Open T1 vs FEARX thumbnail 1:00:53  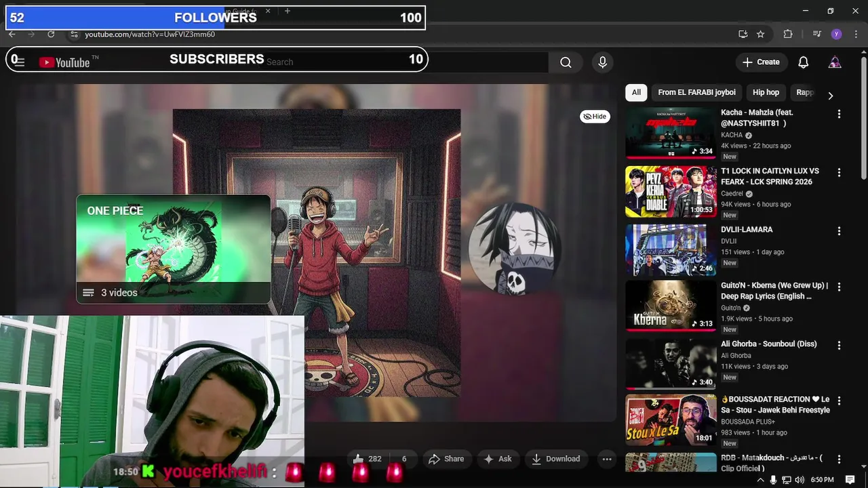671,192
